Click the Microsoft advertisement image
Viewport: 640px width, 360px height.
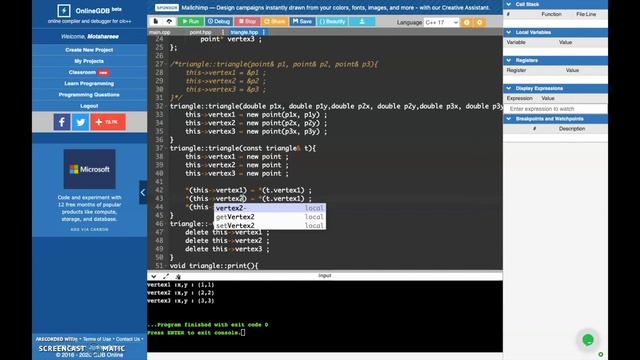[x=89, y=169]
